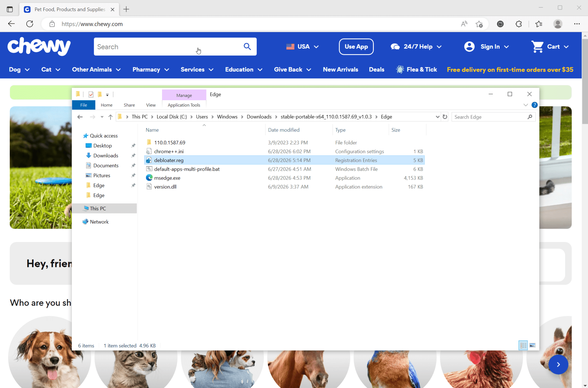Image resolution: width=588 pixels, height=388 pixels.
Task: Expand the Dog category menu
Action: coord(19,70)
